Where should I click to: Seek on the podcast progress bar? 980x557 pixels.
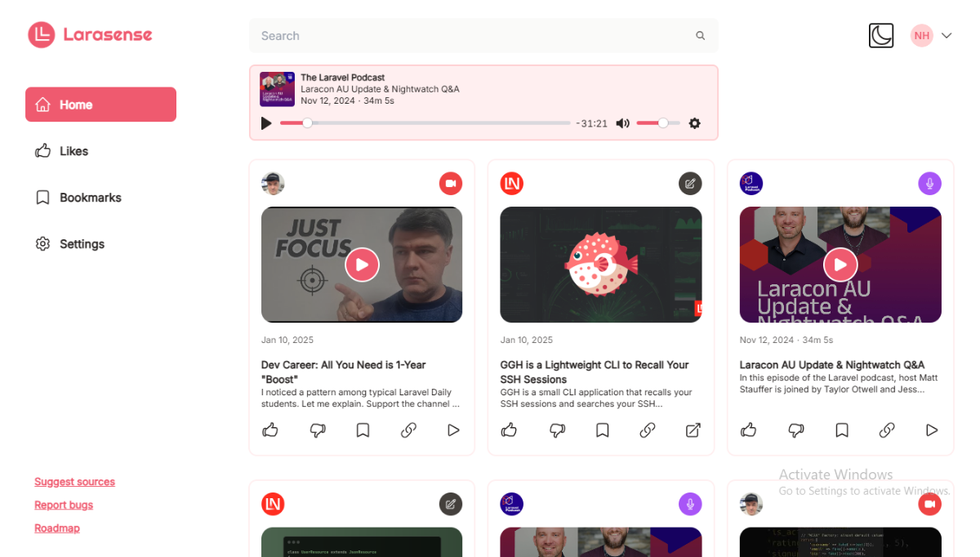(425, 123)
